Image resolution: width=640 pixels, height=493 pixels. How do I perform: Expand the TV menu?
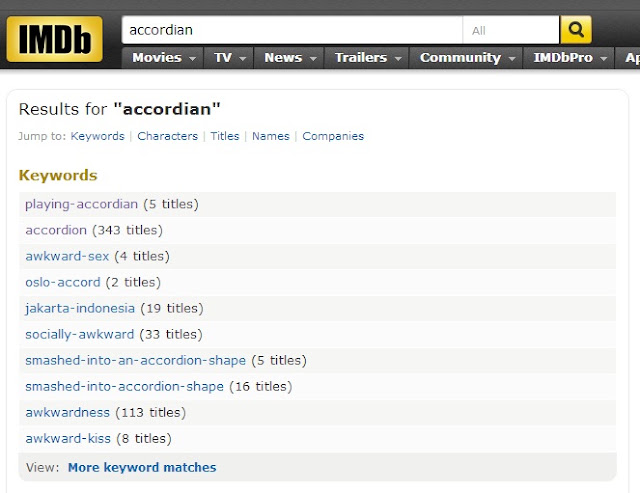[x=229, y=58]
